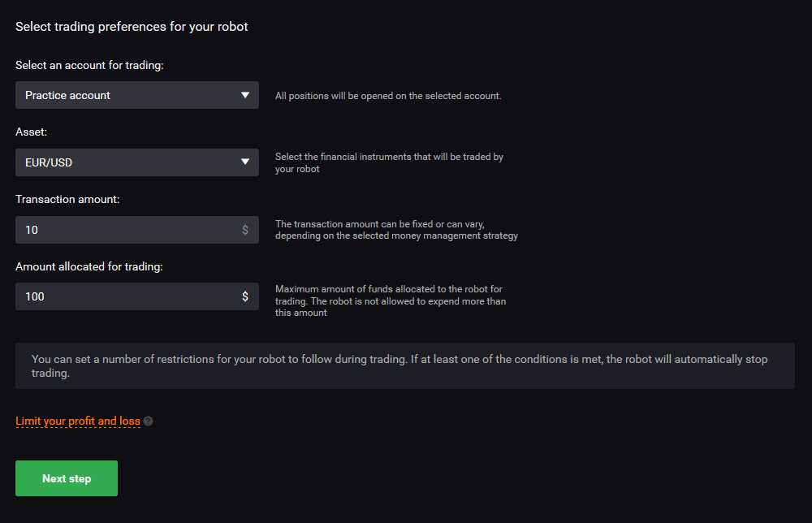Click the help question mark icon

[x=148, y=421]
